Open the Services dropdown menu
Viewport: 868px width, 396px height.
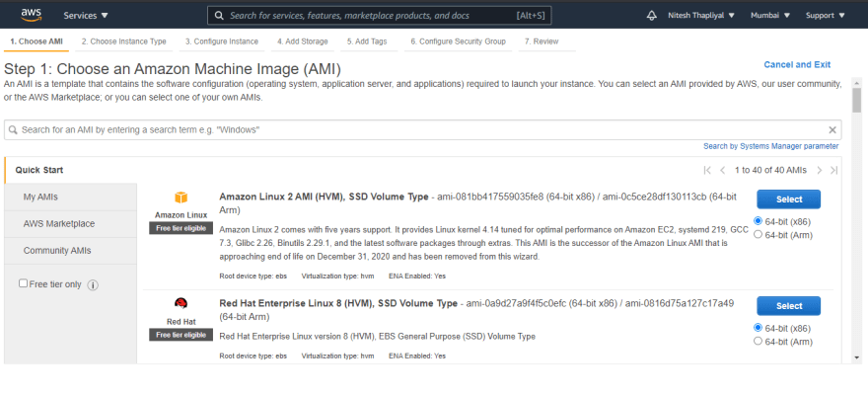point(86,16)
